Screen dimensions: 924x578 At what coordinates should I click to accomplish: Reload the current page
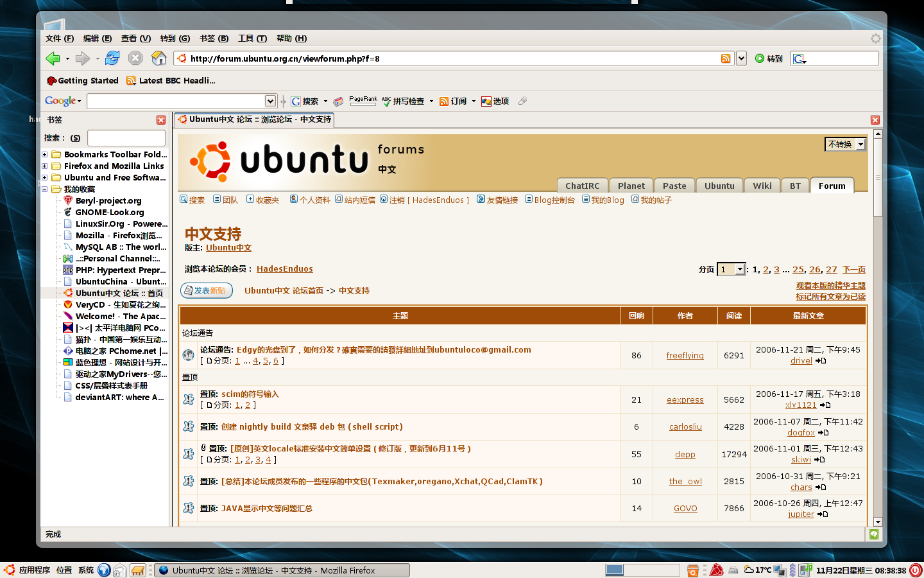112,58
